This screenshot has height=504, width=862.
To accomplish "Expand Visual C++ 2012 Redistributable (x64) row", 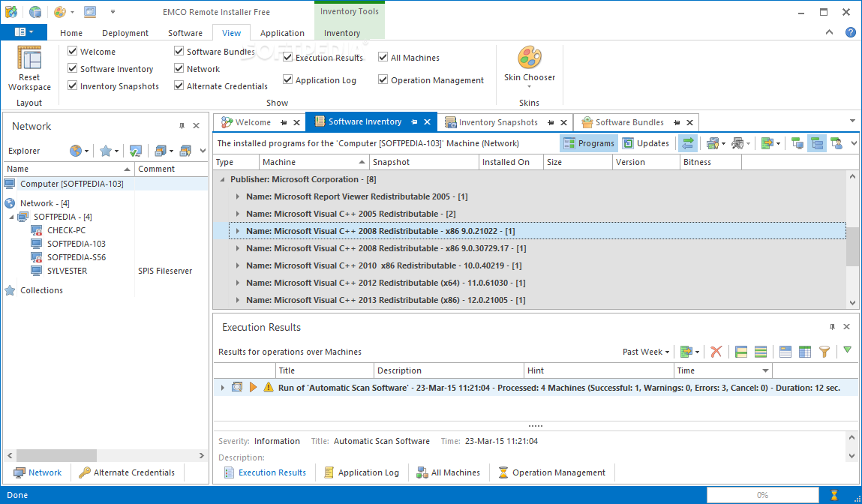I will tap(238, 283).
